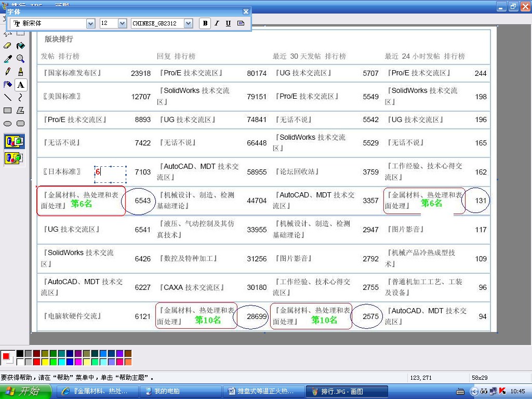Switch to the 『金属材料、热处... IE taskbar window

[x=97, y=391]
